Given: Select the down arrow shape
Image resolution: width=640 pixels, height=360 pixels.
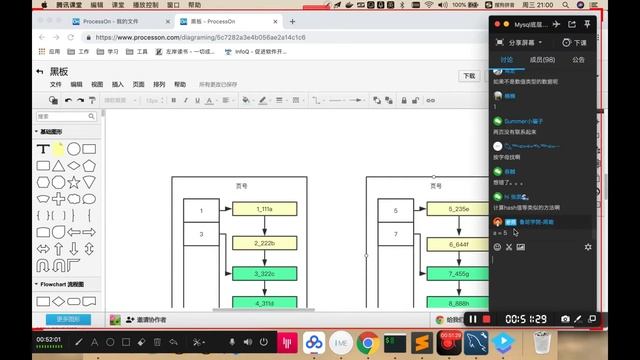Looking at the screenshot, I should [73, 249].
